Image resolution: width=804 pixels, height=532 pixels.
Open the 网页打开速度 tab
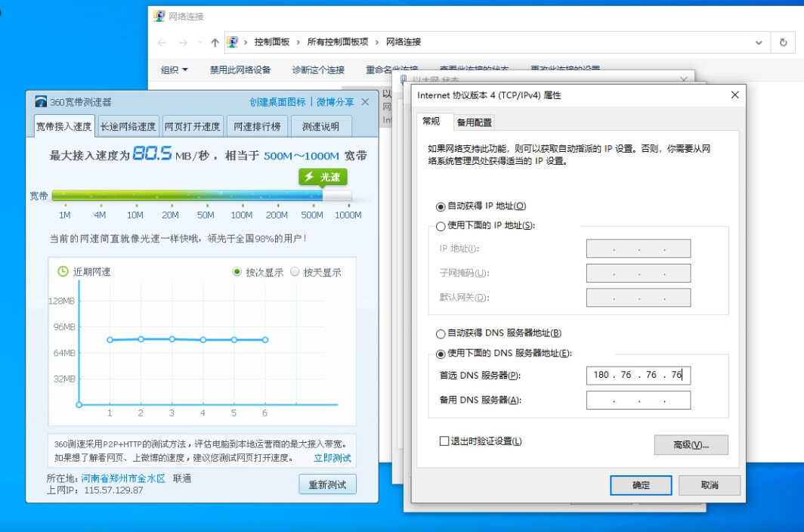193,126
